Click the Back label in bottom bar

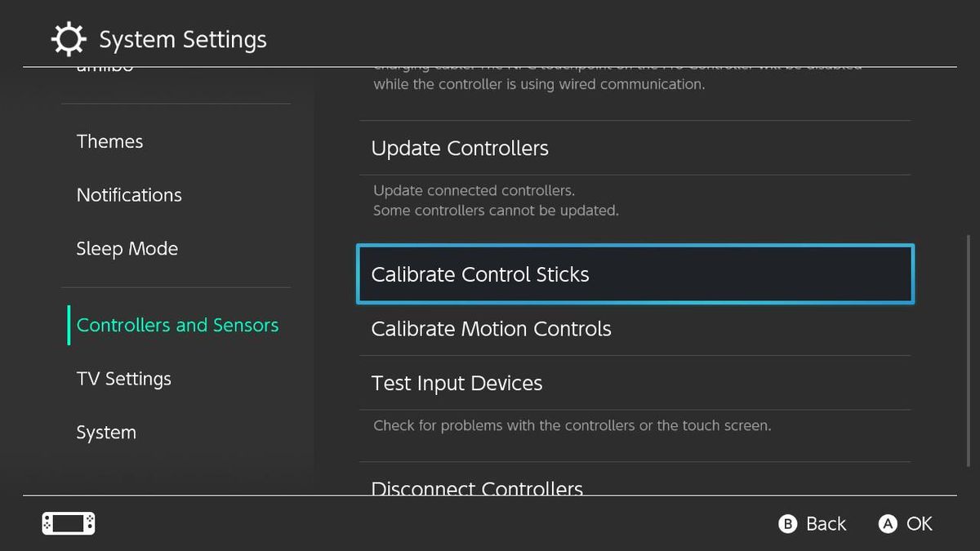(x=826, y=523)
